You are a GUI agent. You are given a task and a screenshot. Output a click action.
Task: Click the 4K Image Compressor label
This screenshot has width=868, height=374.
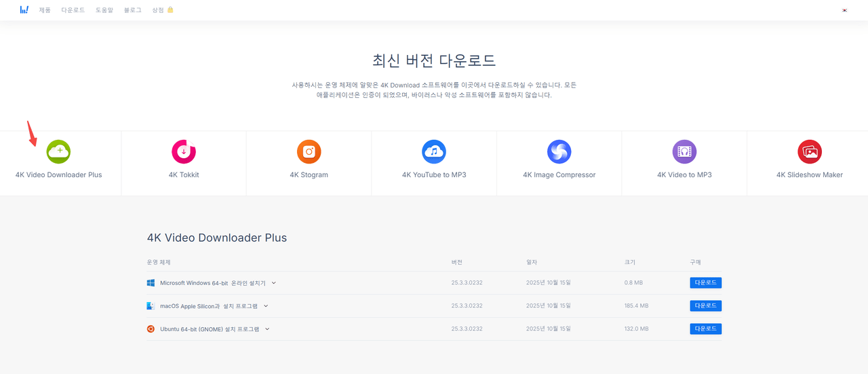point(559,175)
